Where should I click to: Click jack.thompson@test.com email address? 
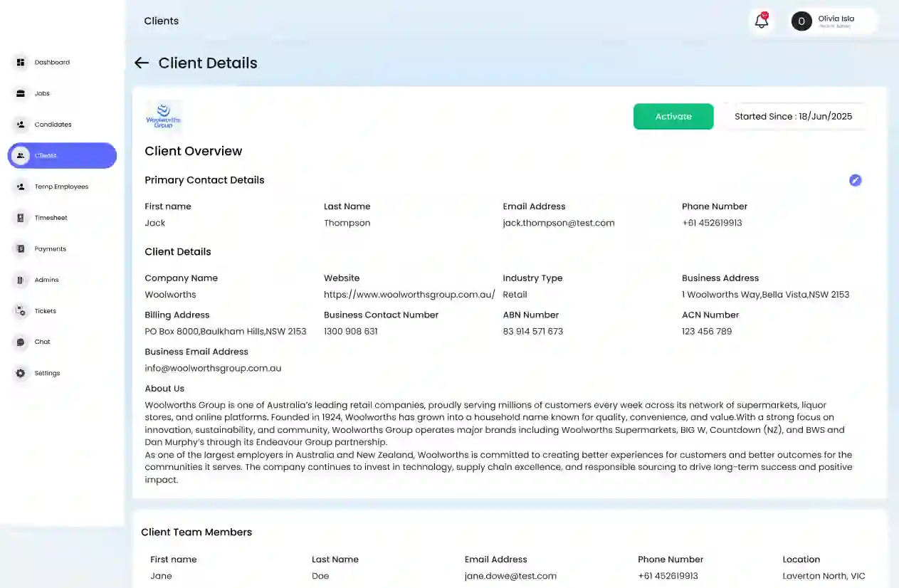tap(558, 224)
